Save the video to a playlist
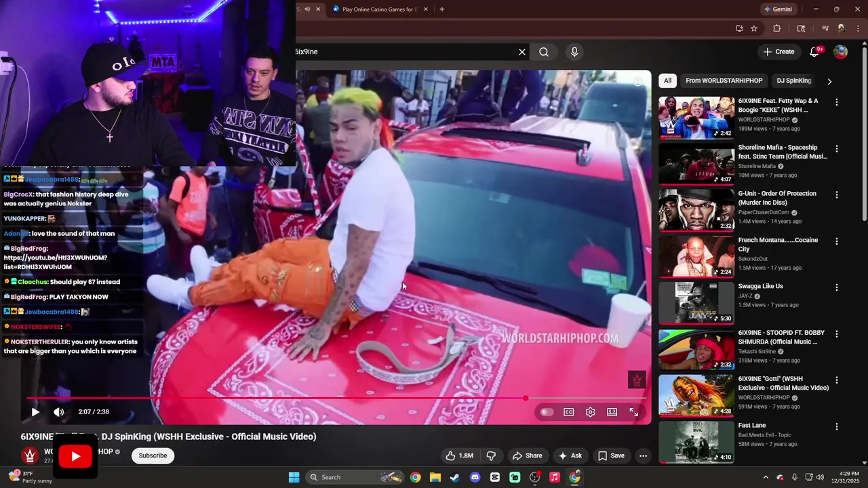 click(610, 455)
